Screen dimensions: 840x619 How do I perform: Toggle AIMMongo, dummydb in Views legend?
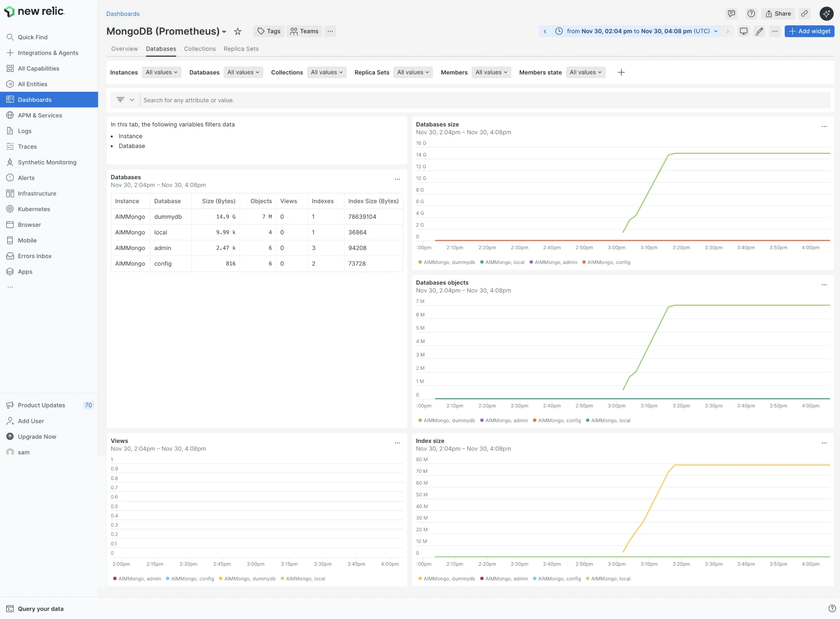coord(247,579)
